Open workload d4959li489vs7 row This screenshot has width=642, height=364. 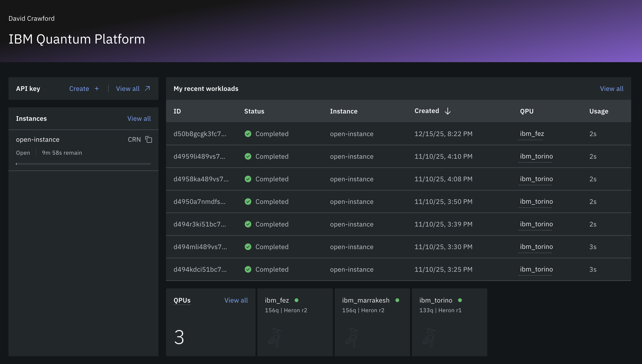(x=199, y=157)
